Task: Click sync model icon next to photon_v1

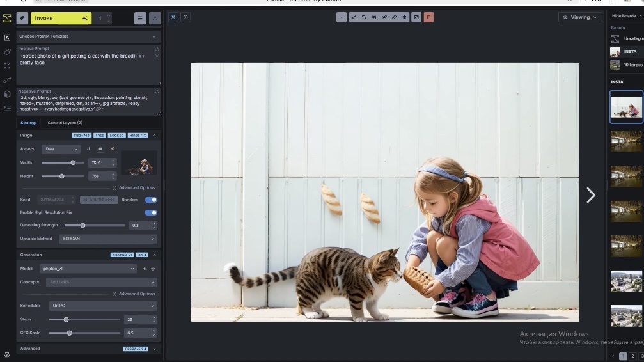Action: (x=145, y=269)
